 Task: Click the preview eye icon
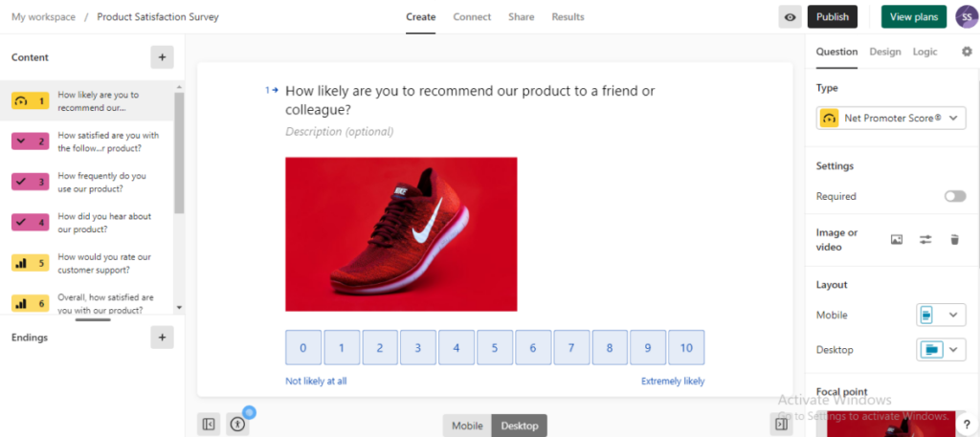[790, 17]
